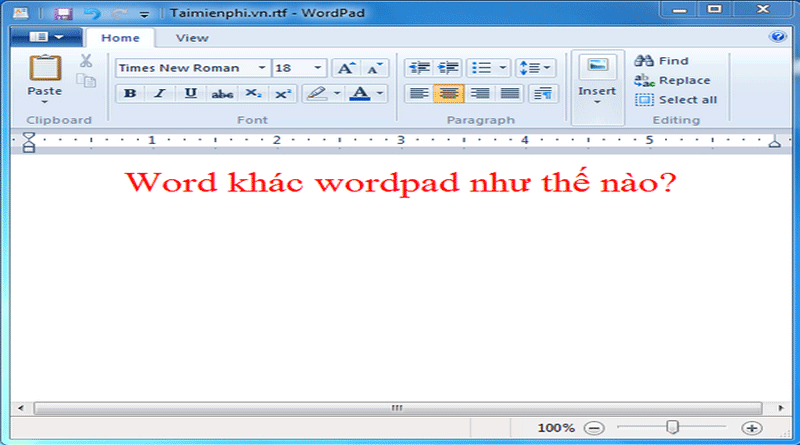The width and height of the screenshot is (800, 445).
Task: Apply superscript formatting
Action: click(x=283, y=93)
